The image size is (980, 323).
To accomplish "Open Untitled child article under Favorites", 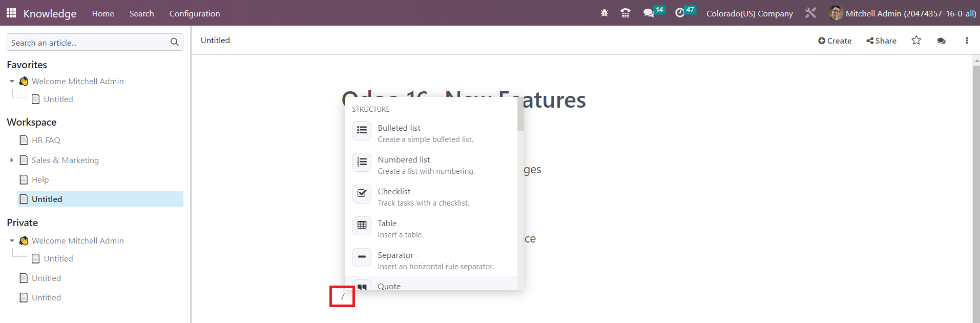I will coord(58,99).
